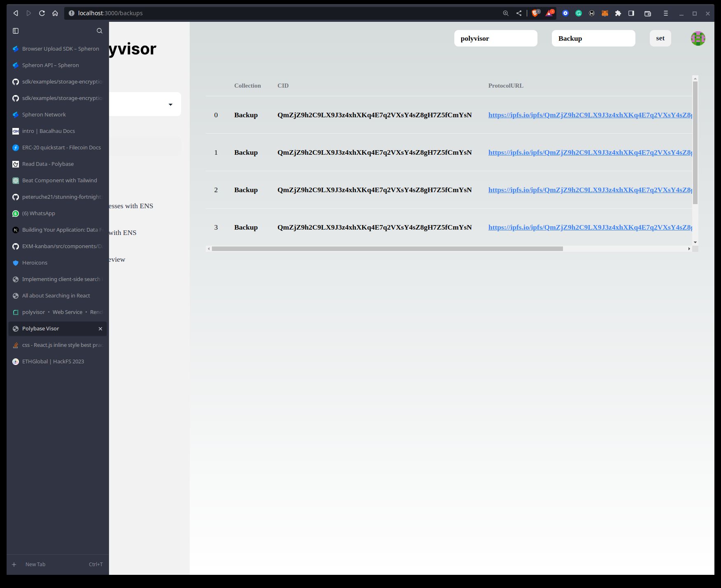Open the user avatar at top right

[698, 38]
